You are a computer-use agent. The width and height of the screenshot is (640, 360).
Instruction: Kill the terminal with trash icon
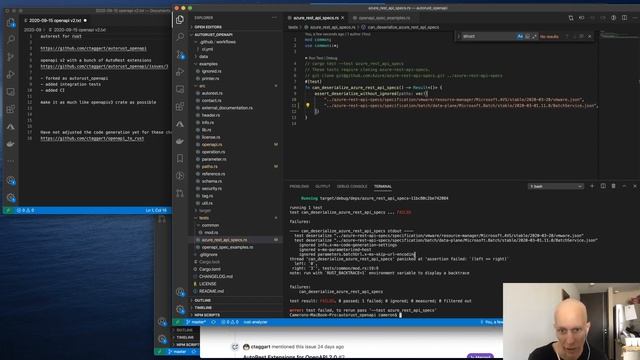coord(613,186)
